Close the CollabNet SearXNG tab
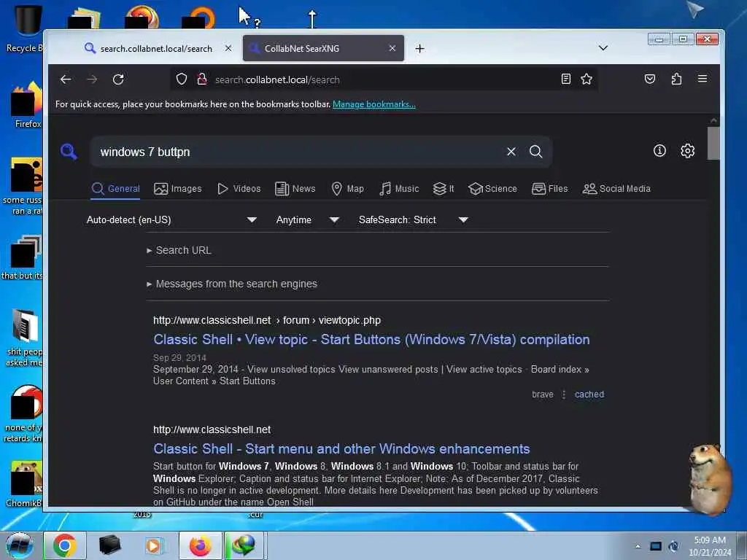The width and height of the screenshot is (747, 560). coord(392,48)
